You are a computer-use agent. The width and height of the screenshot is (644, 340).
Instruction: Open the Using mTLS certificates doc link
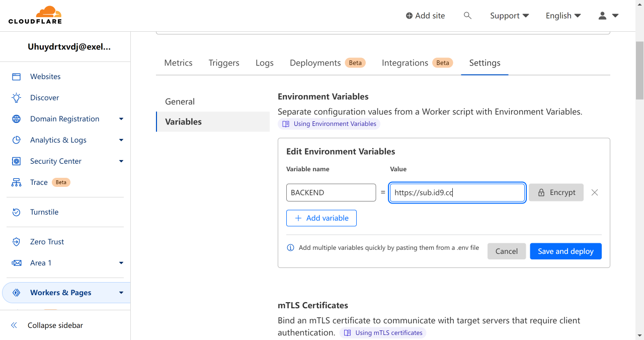383,333
